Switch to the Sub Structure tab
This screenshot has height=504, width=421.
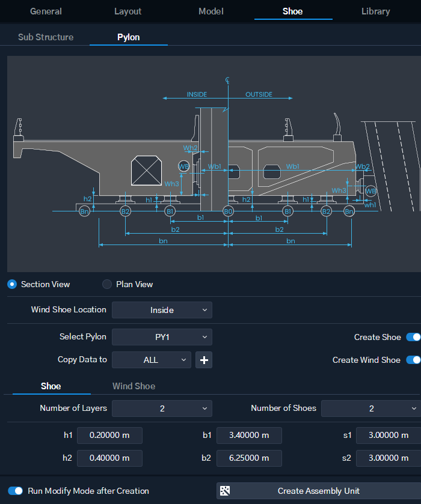click(x=46, y=37)
